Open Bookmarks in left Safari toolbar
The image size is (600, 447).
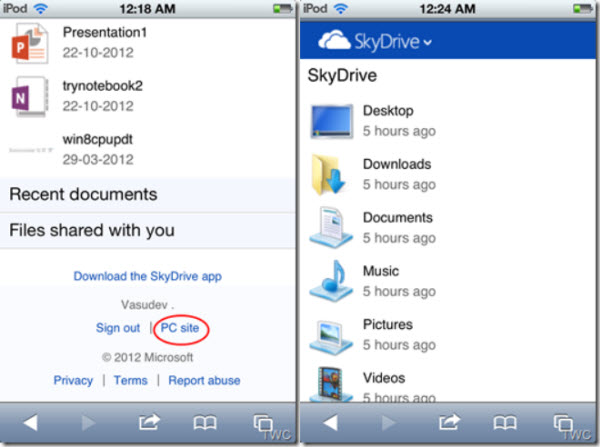click(205, 423)
